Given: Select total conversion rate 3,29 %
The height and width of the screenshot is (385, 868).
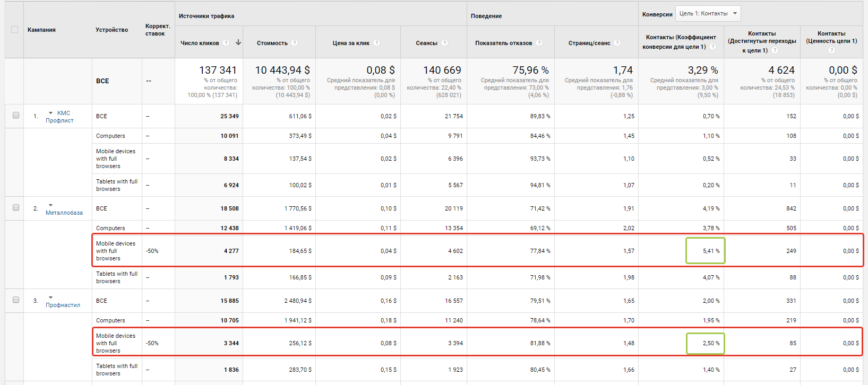Looking at the screenshot, I should click(x=703, y=70).
